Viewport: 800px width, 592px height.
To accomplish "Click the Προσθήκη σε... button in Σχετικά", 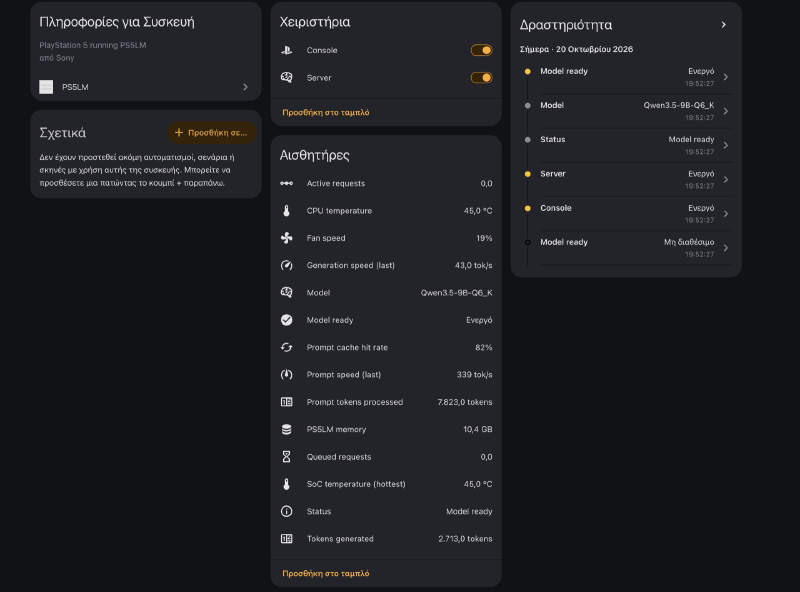I will point(212,133).
